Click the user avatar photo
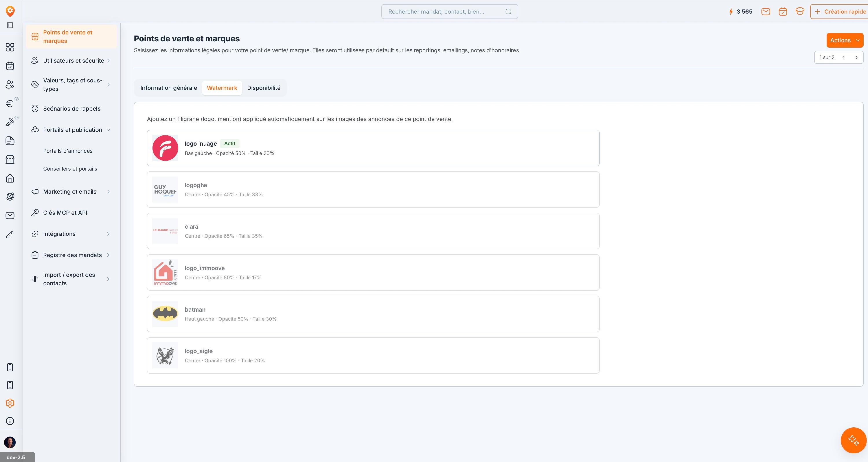The width and height of the screenshot is (868, 462). [x=10, y=442]
